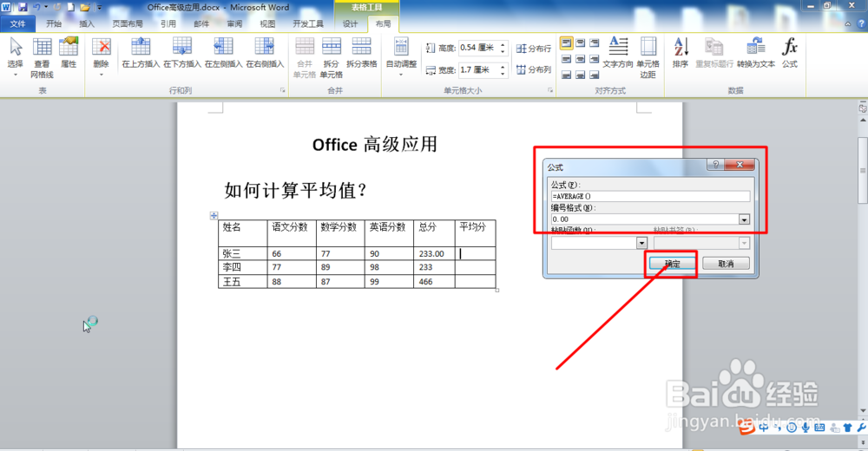The width and height of the screenshot is (868, 451).
Task: Switch to the References (引用) tab
Action: coord(168,23)
